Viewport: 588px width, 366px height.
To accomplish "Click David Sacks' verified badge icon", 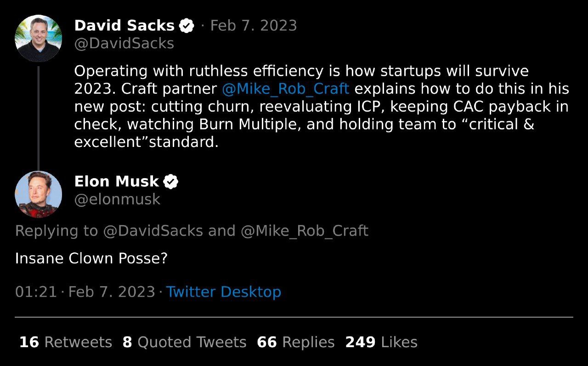I will (x=186, y=26).
